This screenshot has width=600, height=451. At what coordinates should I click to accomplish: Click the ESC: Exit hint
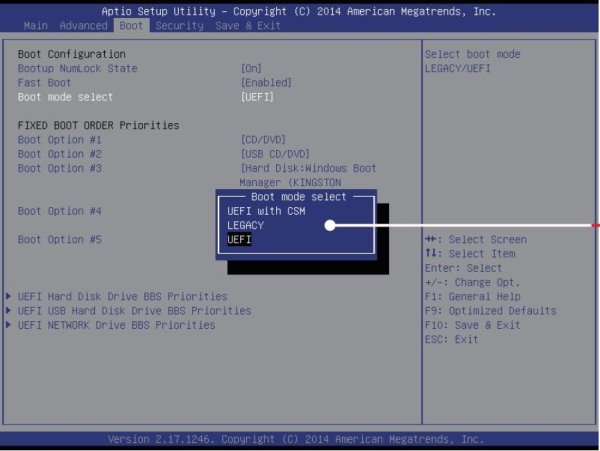click(x=452, y=339)
